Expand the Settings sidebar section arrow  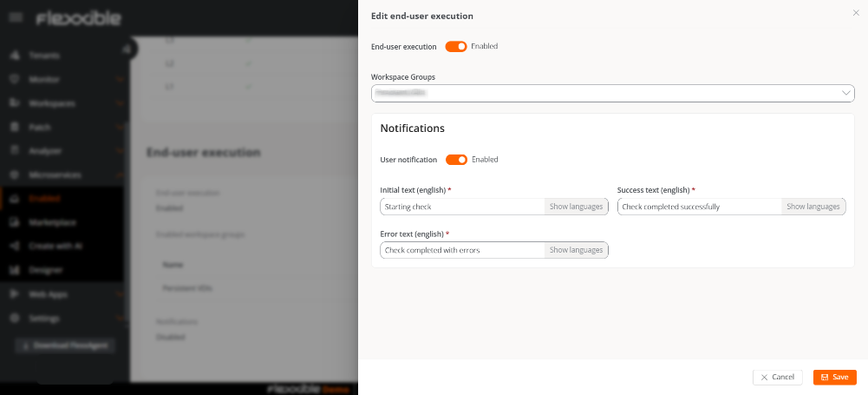click(120, 319)
